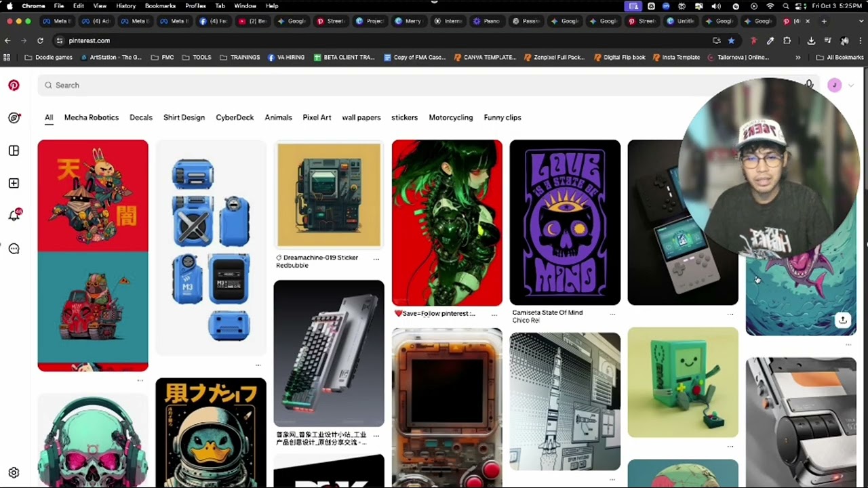
Task: Go back using the browser back arrow
Action: click(x=7, y=41)
